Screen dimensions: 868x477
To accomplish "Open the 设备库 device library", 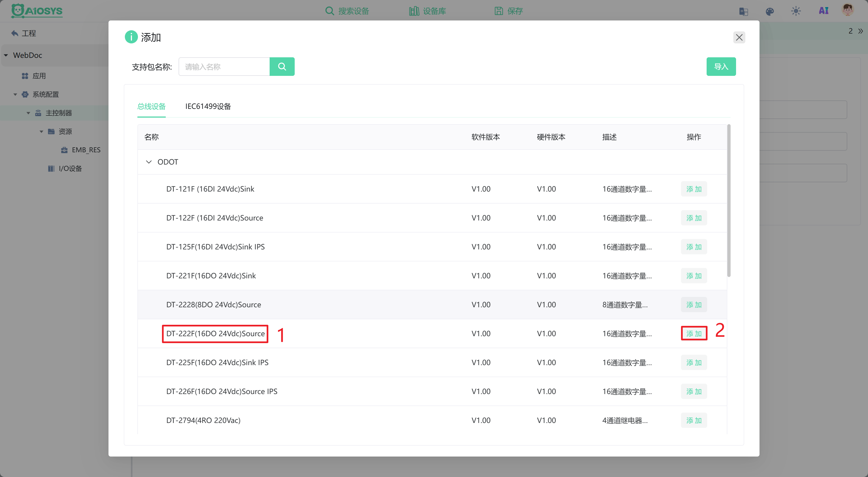I will pyautogui.click(x=428, y=11).
